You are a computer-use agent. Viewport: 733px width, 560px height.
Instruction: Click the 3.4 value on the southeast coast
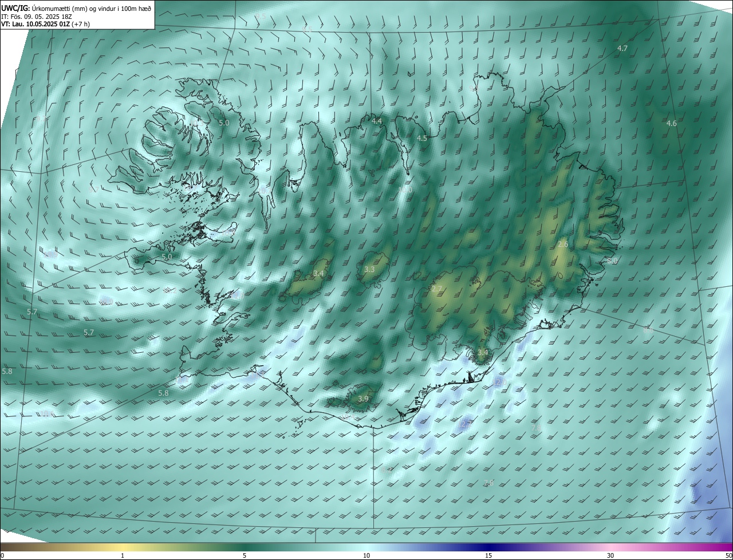click(483, 352)
